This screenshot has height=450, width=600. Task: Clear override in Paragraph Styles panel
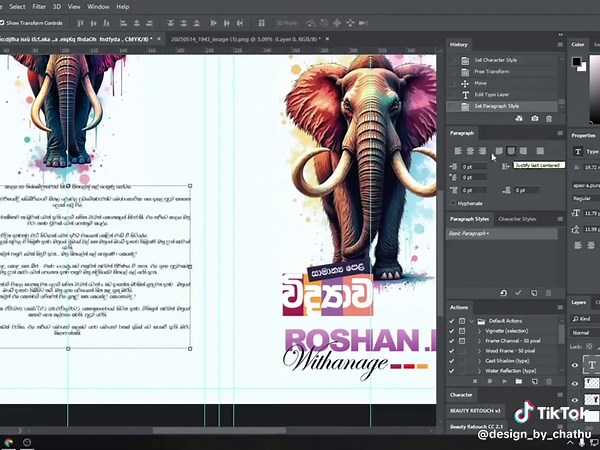pos(504,293)
